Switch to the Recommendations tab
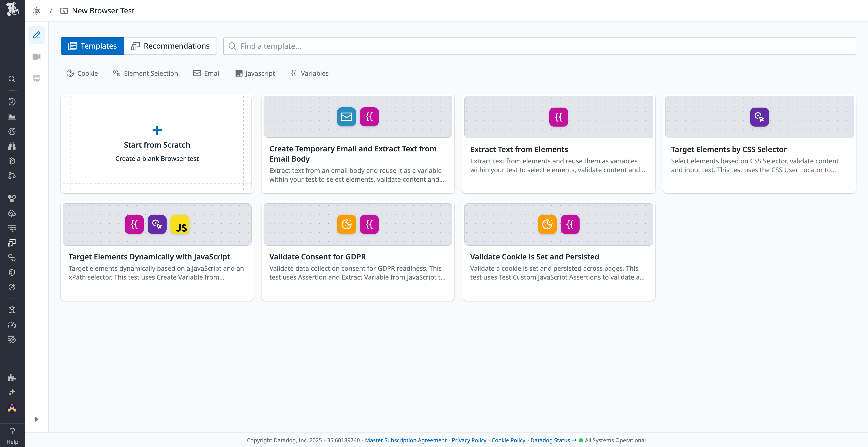868x447 pixels. (x=170, y=46)
